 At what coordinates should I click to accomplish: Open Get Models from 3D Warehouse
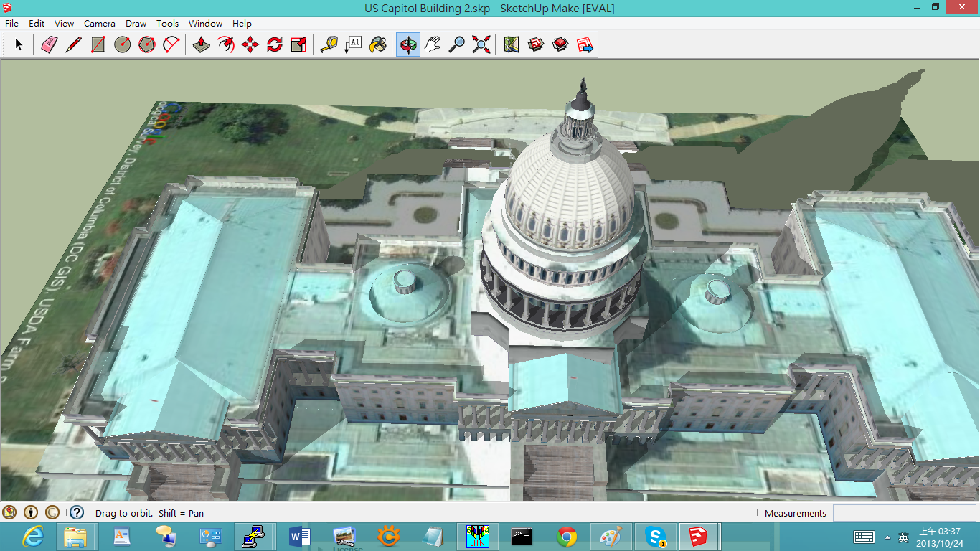click(x=536, y=44)
